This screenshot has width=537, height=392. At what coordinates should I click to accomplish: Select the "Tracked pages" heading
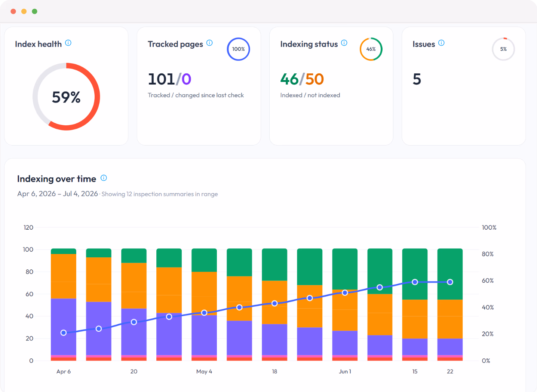(175, 44)
